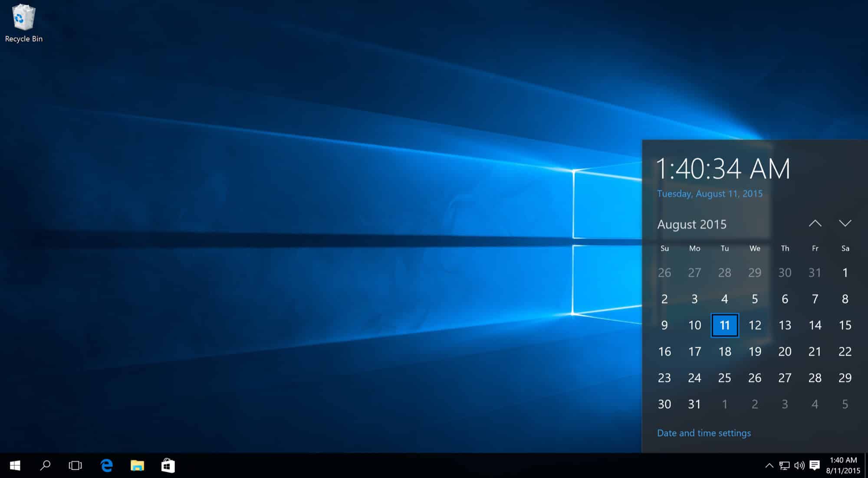Navigate to previous month in calendar
Image resolution: width=868 pixels, height=478 pixels.
pos(815,224)
